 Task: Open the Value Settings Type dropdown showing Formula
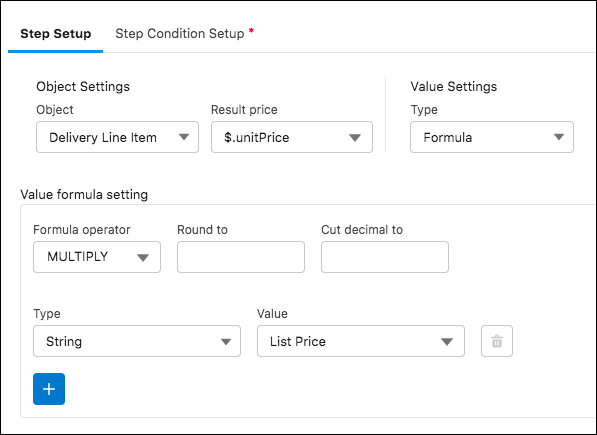tap(492, 137)
